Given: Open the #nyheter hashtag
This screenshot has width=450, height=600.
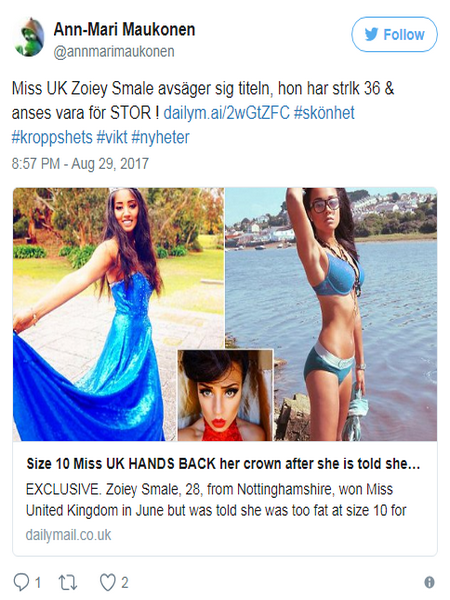Looking at the screenshot, I should (160, 137).
